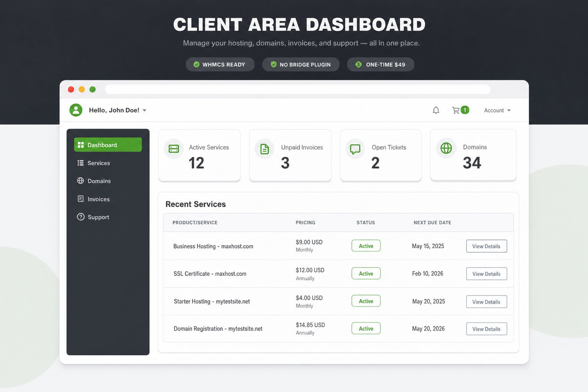This screenshot has width=588, height=392.
Task: Click the notification bell icon
Action: [x=436, y=110]
